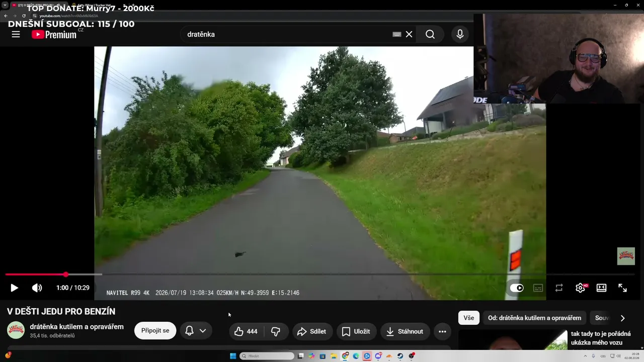Play the video
Screen dimensions: 644x362
pos(14,288)
